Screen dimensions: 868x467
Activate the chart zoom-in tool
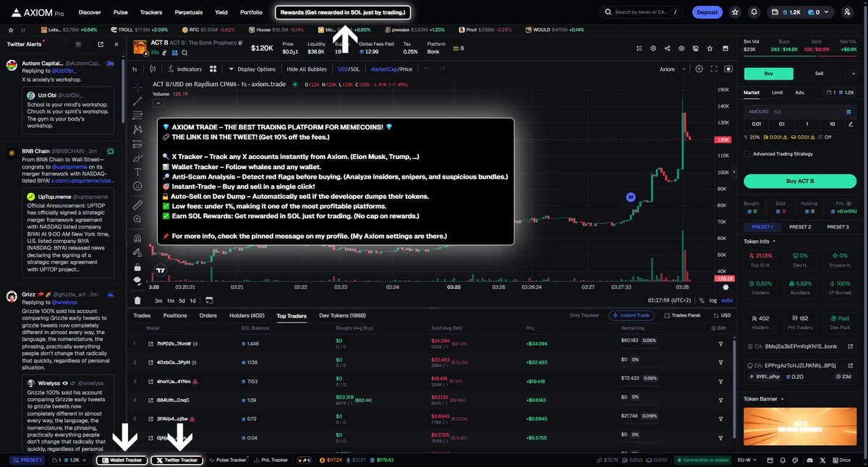[x=137, y=220]
